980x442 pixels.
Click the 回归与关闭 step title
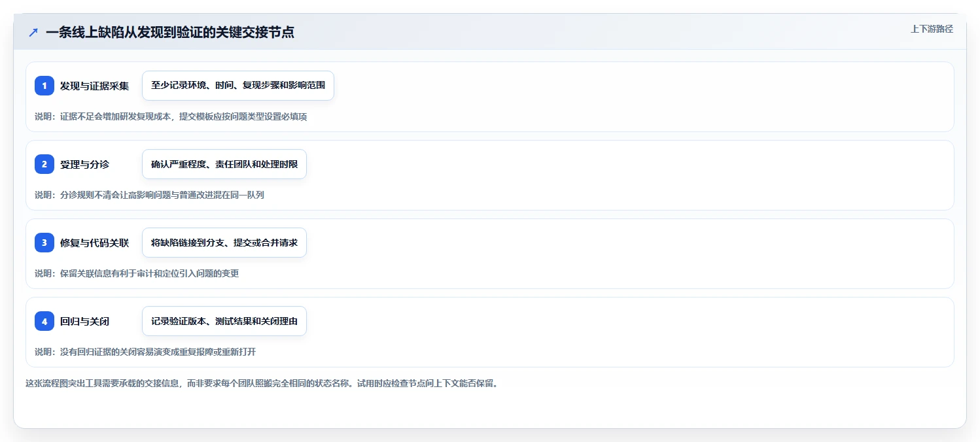point(84,321)
